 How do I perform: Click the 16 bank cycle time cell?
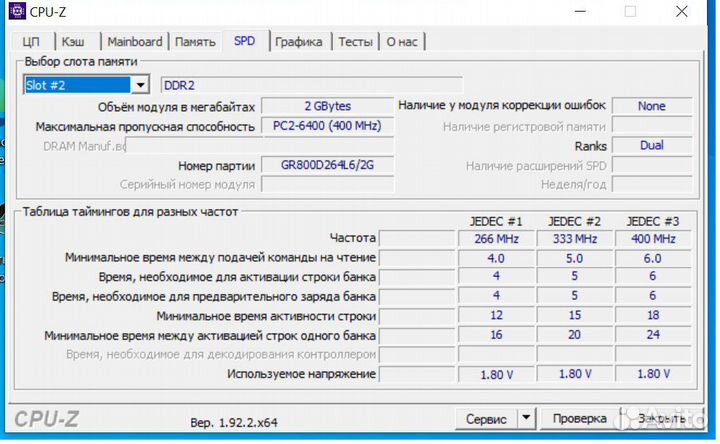pyautogui.click(x=496, y=335)
